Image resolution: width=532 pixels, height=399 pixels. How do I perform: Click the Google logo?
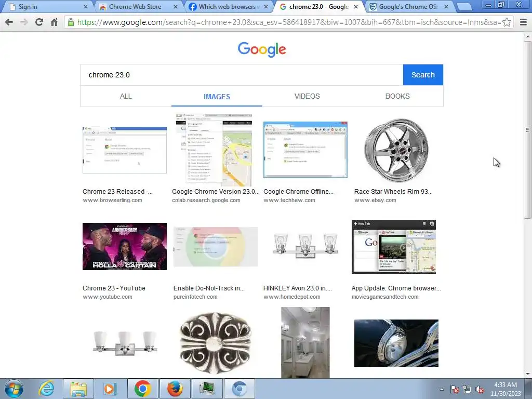click(262, 49)
